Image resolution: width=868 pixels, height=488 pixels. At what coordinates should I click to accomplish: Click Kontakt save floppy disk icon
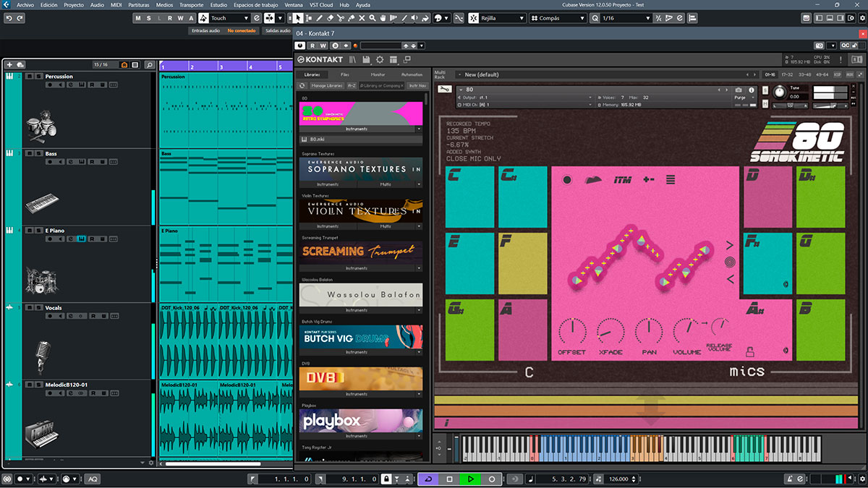366,59
